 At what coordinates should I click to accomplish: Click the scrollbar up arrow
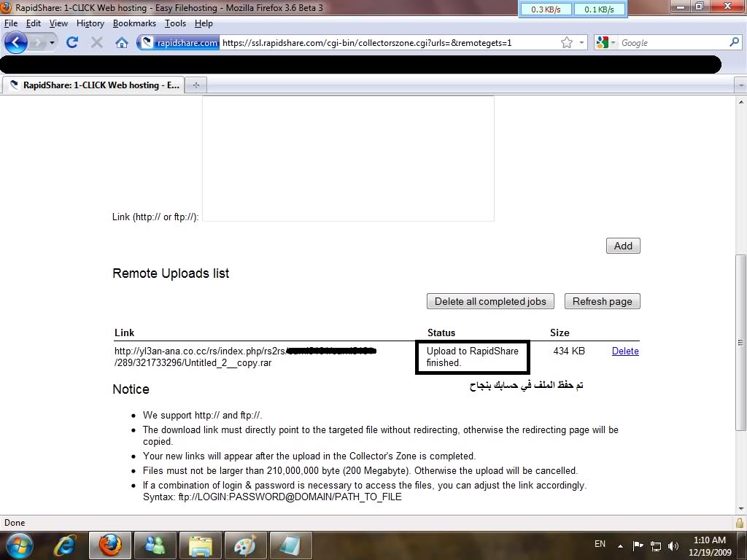tap(741, 102)
